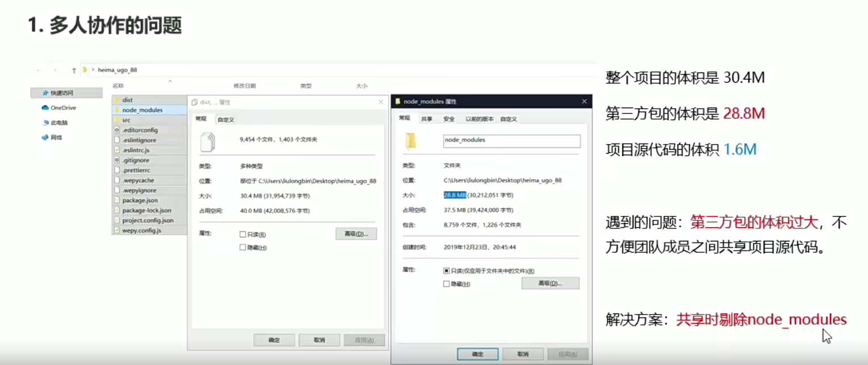Switch to the 常规 tab in the dist dialog
The image size is (868, 365).
click(x=201, y=119)
